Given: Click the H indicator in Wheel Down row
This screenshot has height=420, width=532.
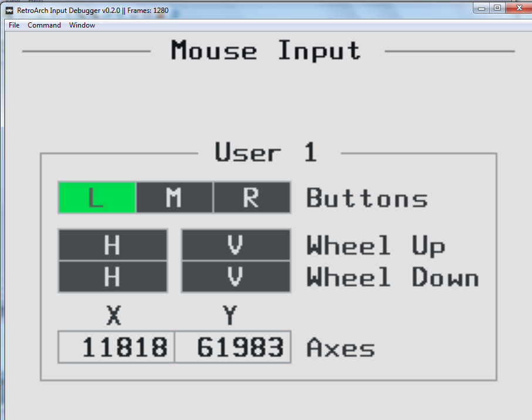Looking at the screenshot, I should (113, 276).
